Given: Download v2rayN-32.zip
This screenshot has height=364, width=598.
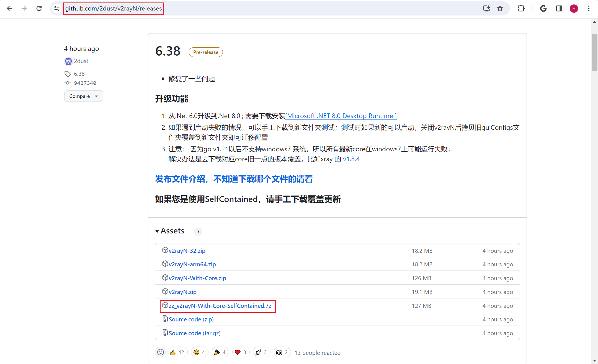Looking at the screenshot, I should (187, 251).
